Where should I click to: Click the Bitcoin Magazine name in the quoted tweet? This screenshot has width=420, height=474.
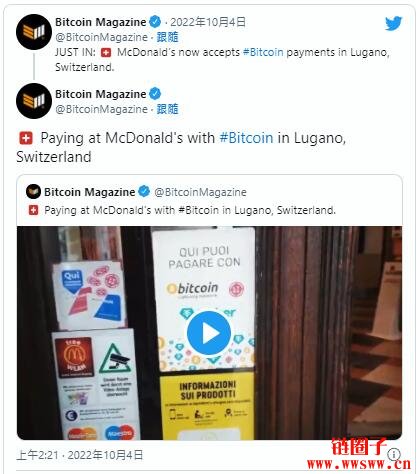click(x=89, y=192)
